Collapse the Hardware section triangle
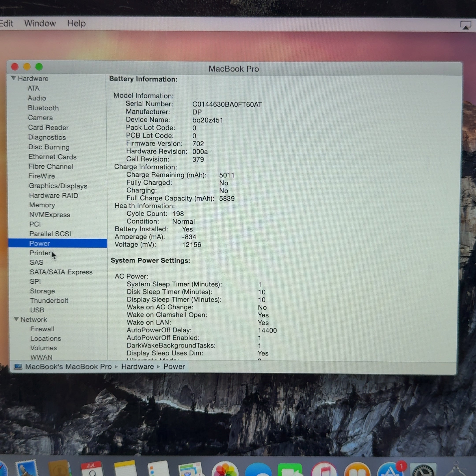 tap(14, 78)
